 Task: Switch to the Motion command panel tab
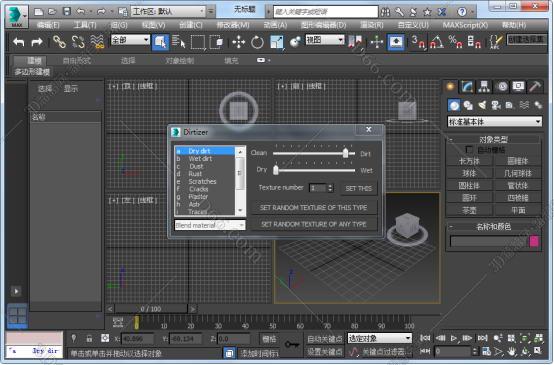(501, 87)
